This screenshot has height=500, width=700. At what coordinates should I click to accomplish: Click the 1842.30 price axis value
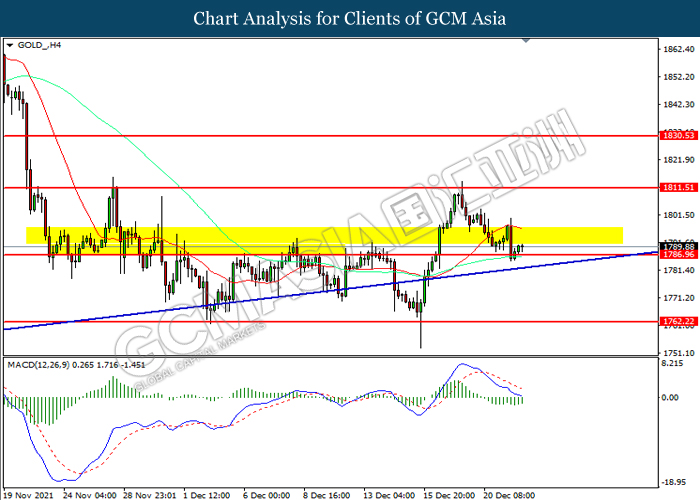(x=679, y=104)
